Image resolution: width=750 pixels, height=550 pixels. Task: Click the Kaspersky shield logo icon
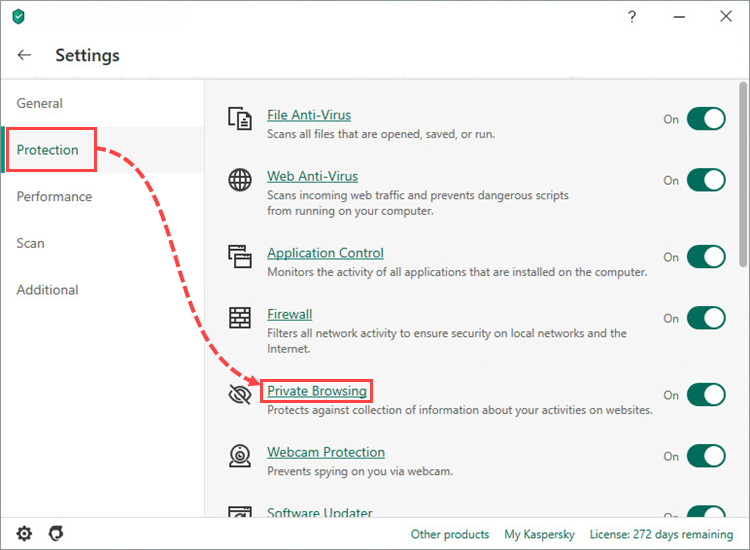click(19, 17)
